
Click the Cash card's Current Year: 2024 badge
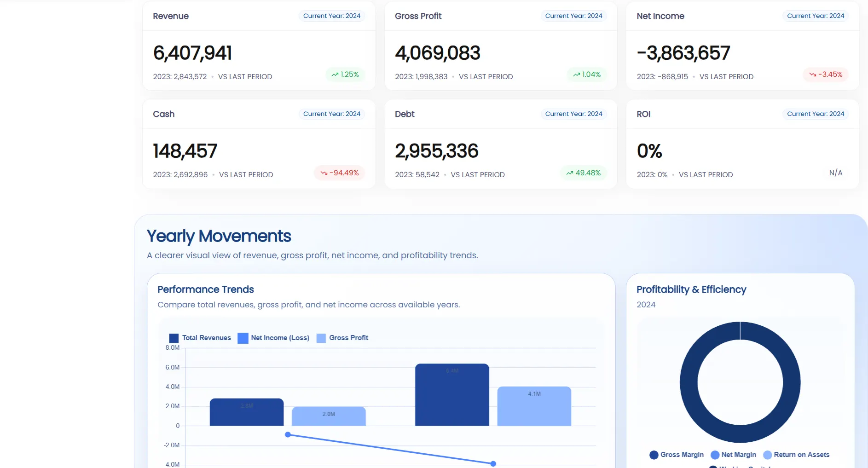332,114
